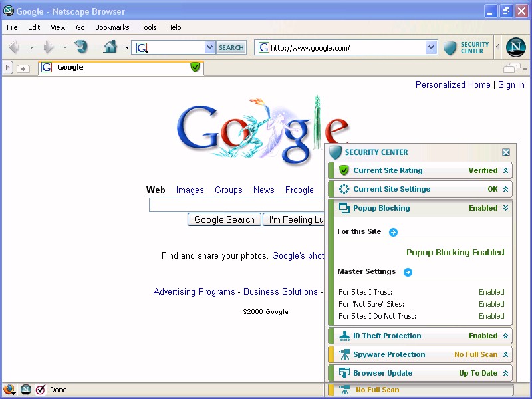Screen dimensions: 532x399
Task: Close the Security Center panel
Action: pos(506,152)
